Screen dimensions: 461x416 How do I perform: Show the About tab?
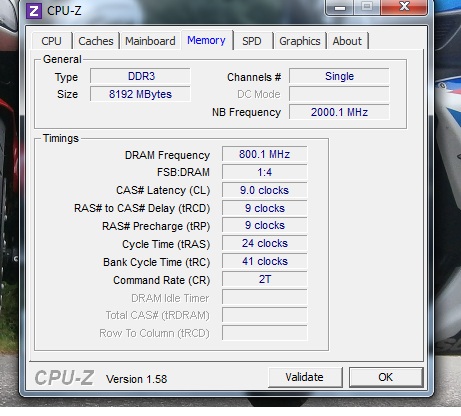pyautogui.click(x=347, y=41)
